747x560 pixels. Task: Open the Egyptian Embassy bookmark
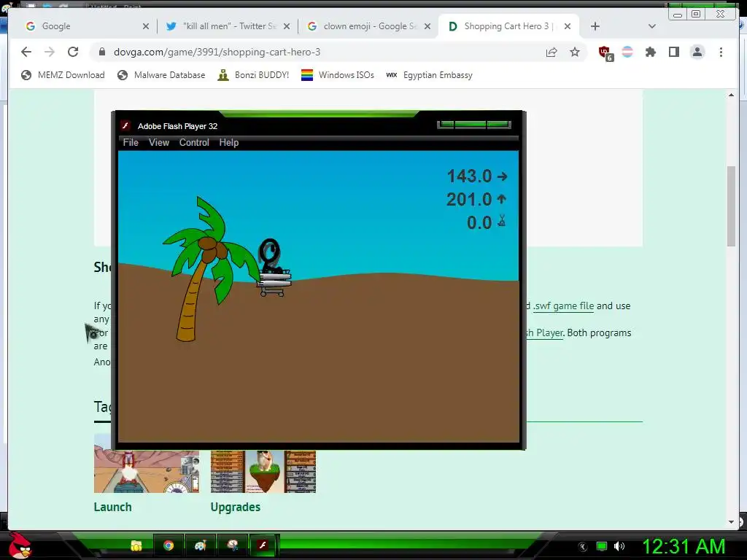pyautogui.click(x=429, y=75)
